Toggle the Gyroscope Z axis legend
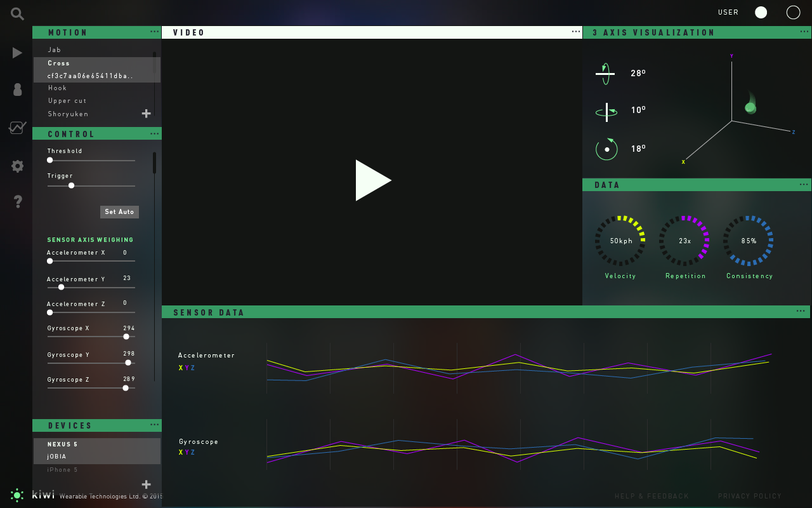Viewport: 812px width, 508px height. click(x=193, y=453)
